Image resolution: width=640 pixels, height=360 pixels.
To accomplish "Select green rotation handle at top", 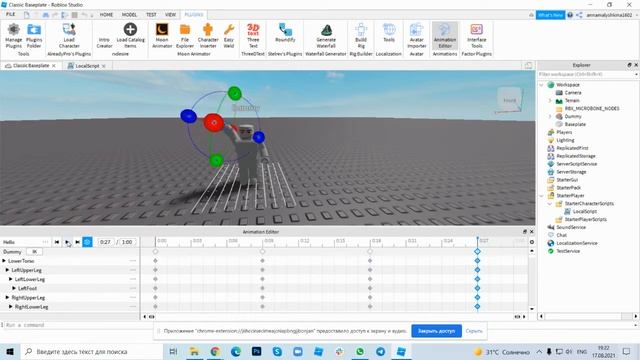I will tap(235, 93).
